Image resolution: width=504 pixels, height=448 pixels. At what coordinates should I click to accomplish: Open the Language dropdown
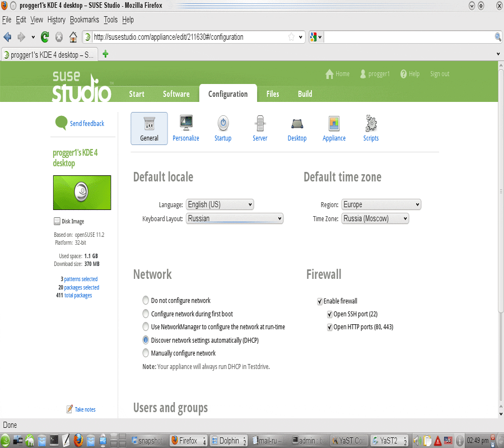(220, 204)
